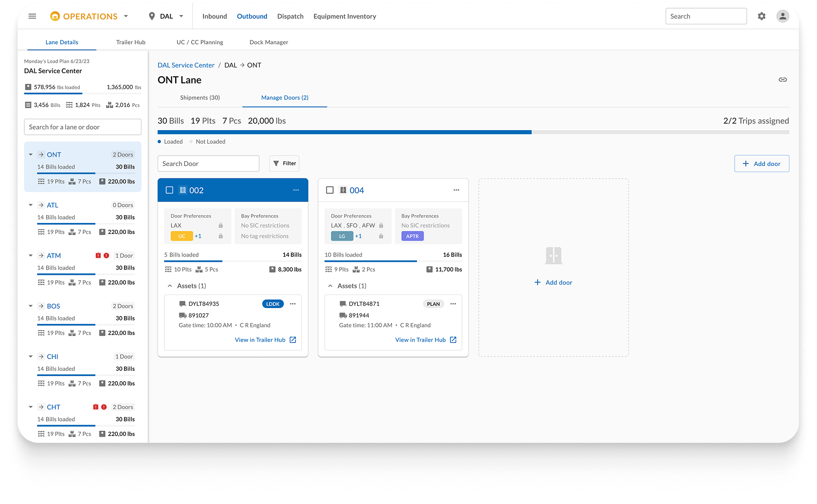Click the yellow UC tag in door 002
Viewport: 817px width, 504px height.
pos(182,236)
